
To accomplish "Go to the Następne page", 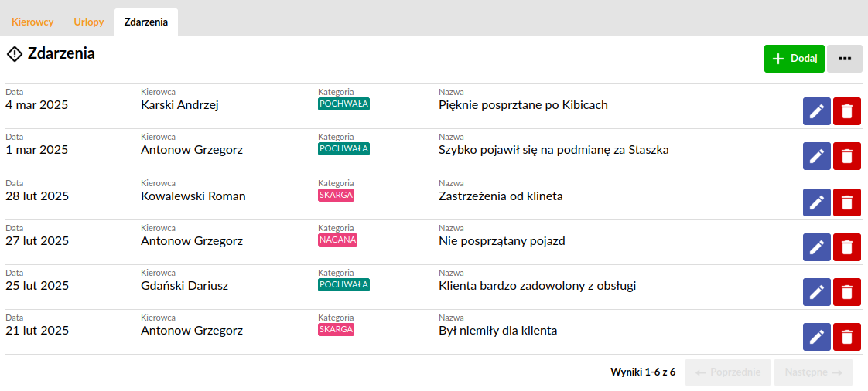I will click(813, 372).
